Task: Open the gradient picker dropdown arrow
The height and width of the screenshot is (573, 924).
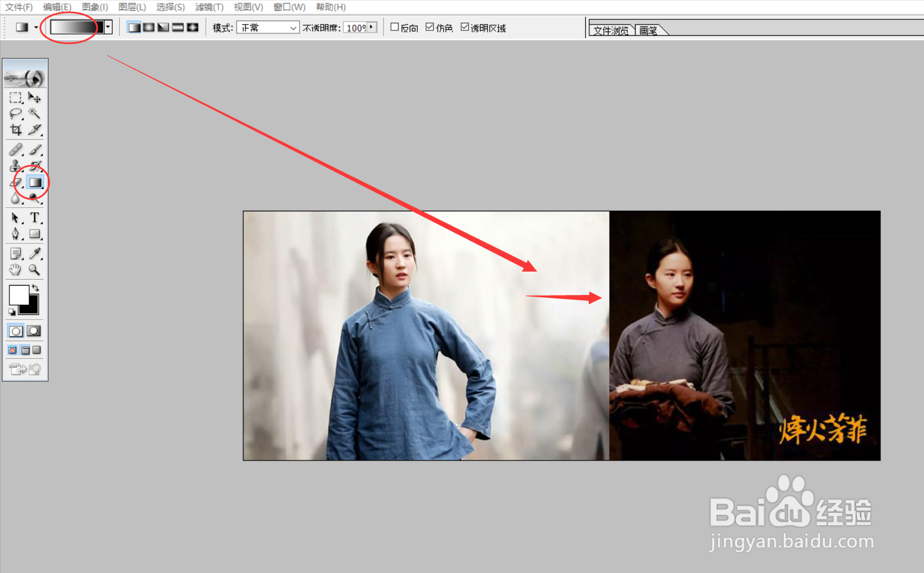Action: coord(108,27)
